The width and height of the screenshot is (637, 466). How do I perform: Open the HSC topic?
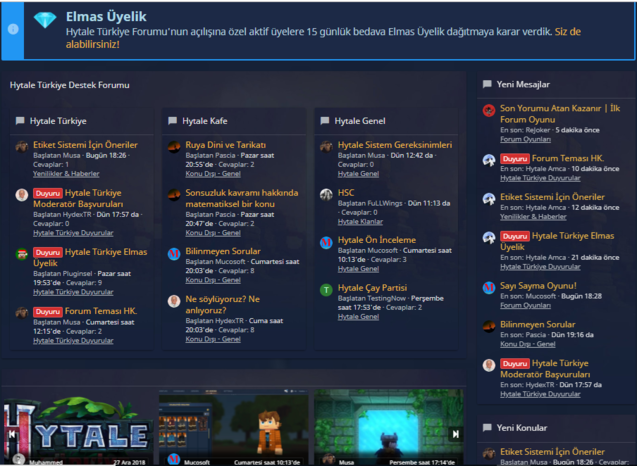click(346, 193)
